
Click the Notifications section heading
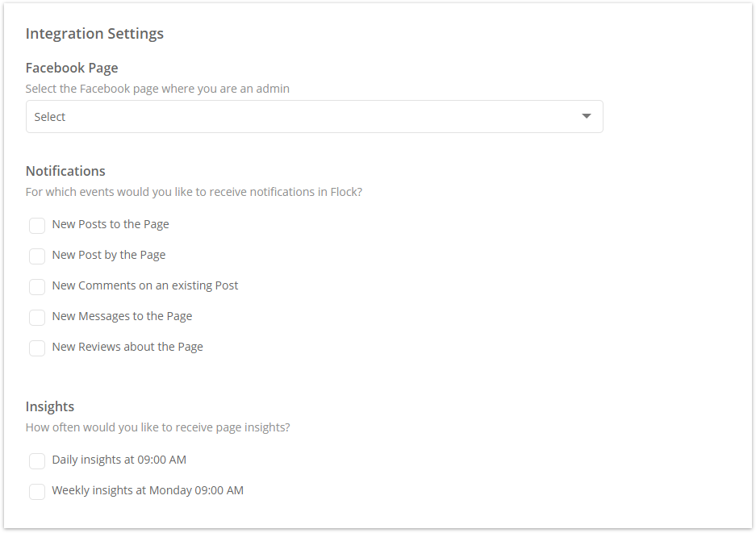pyautogui.click(x=65, y=171)
